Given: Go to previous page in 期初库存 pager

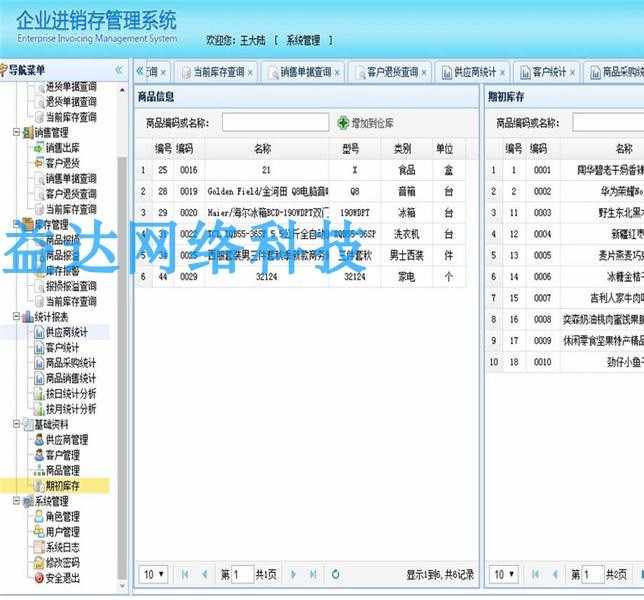Looking at the screenshot, I should [556, 574].
